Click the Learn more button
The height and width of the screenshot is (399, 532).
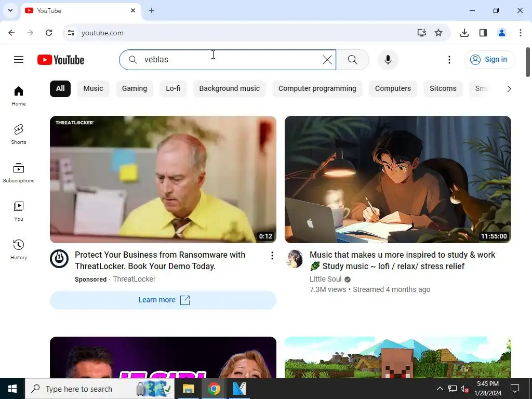(x=163, y=300)
